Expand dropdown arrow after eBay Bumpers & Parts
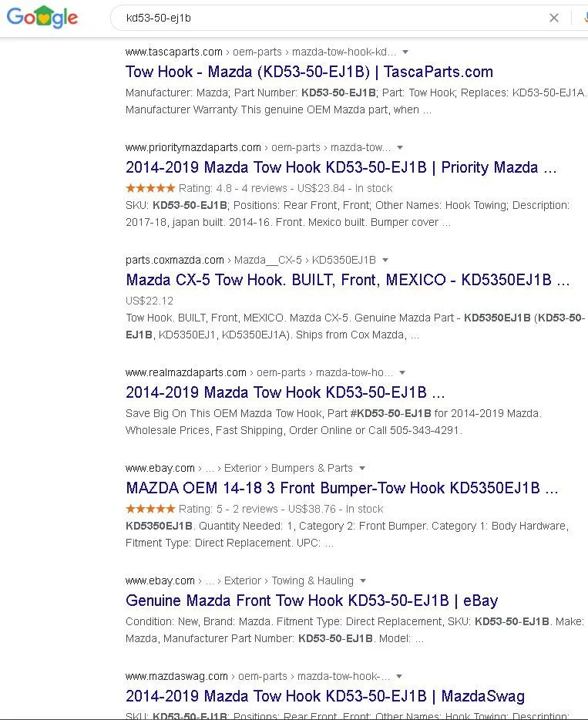The height and width of the screenshot is (720, 588). (x=362, y=469)
